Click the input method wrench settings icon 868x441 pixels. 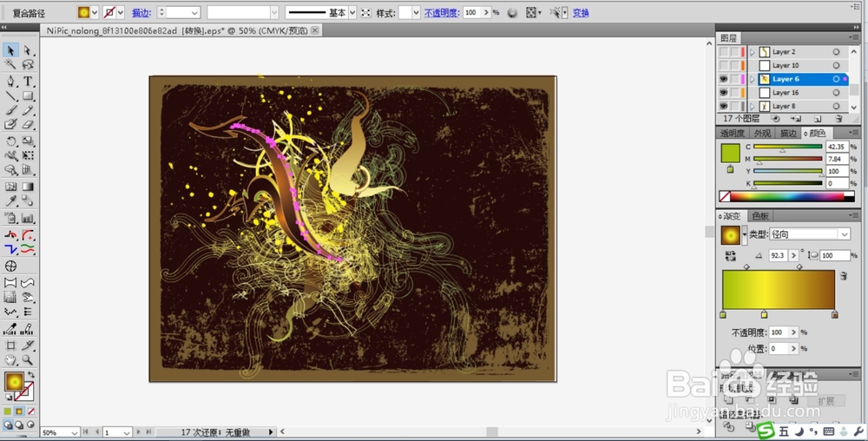tap(859, 431)
